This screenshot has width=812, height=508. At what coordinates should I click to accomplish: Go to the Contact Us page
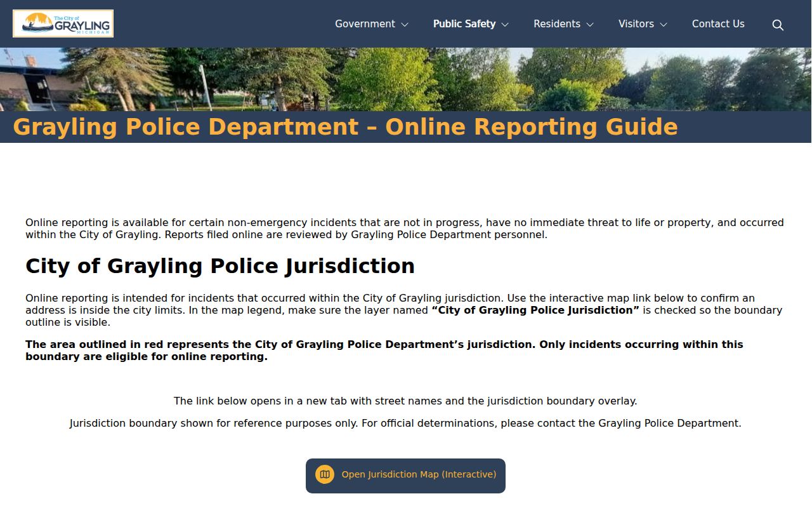pyautogui.click(x=718, y=24)
